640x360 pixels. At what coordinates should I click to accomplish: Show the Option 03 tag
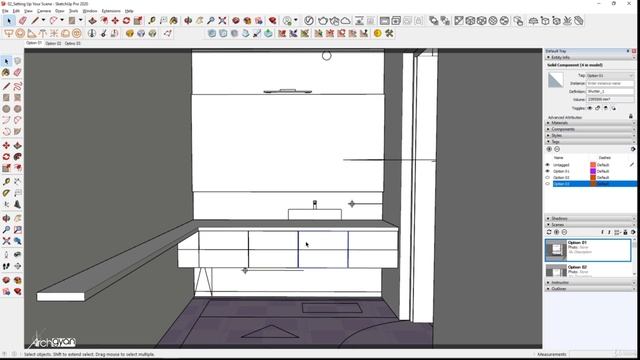[548, 184]
